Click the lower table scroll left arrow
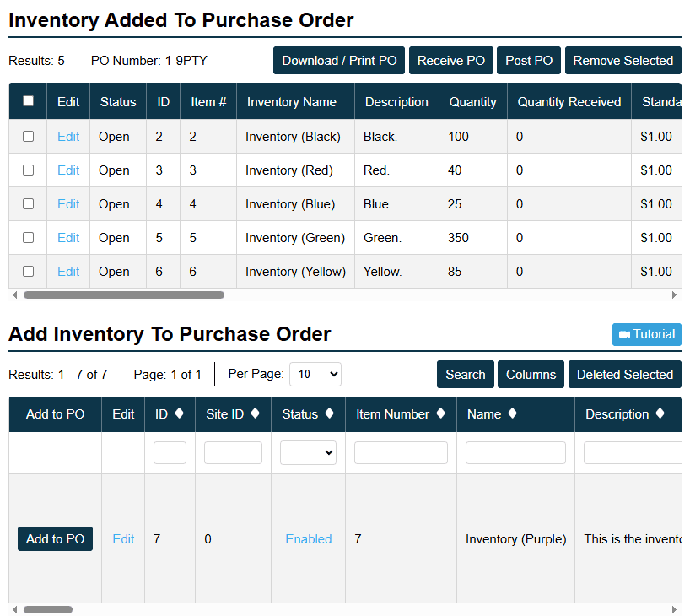 pos(15,609)
